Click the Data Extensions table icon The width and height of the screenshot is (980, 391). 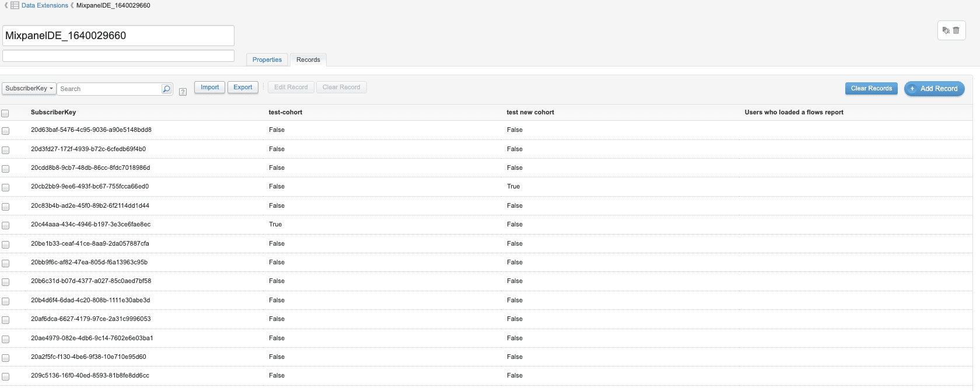click(15, 5)
